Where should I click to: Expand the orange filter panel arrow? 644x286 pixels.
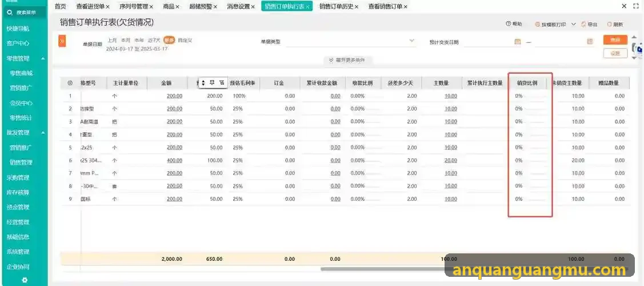point(62,41)
